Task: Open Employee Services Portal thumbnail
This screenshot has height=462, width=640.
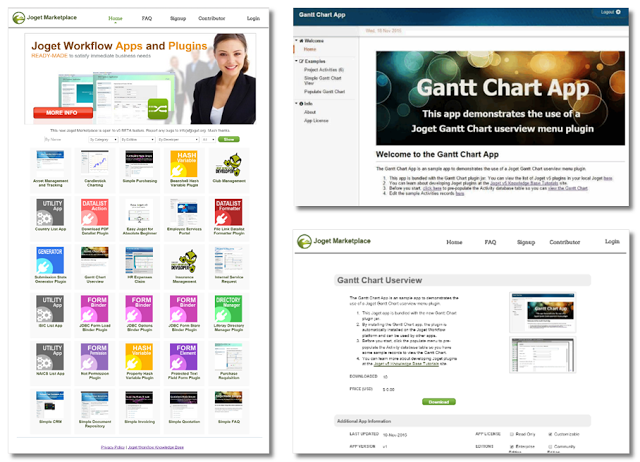Action: click(184, 212)
